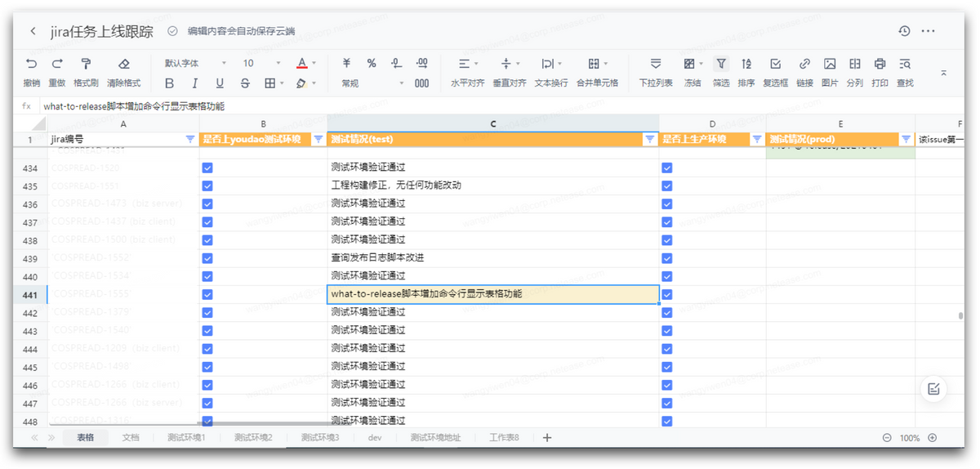Toggle italic formatting with the I icon
Image resolution: width=980 pixels, height=469 pixels.
click(x=194, y=83)
